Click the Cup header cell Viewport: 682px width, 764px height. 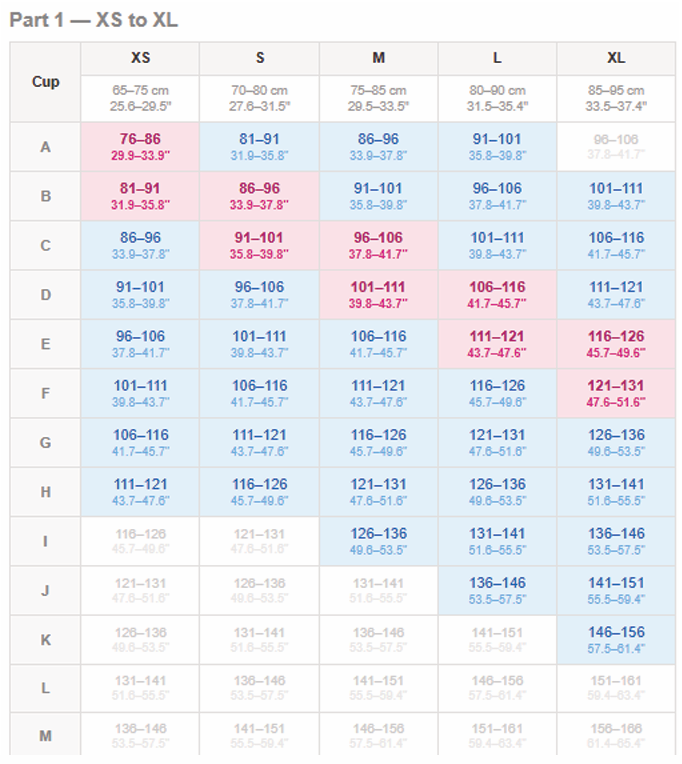point(45,82)
